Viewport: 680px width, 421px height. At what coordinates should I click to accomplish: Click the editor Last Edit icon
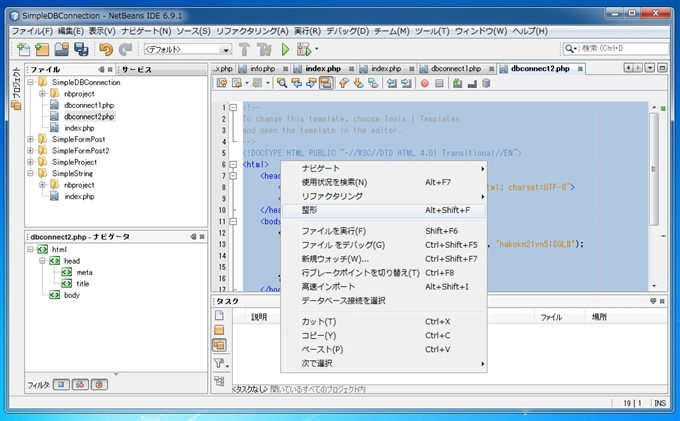click(x=222, y=83)
